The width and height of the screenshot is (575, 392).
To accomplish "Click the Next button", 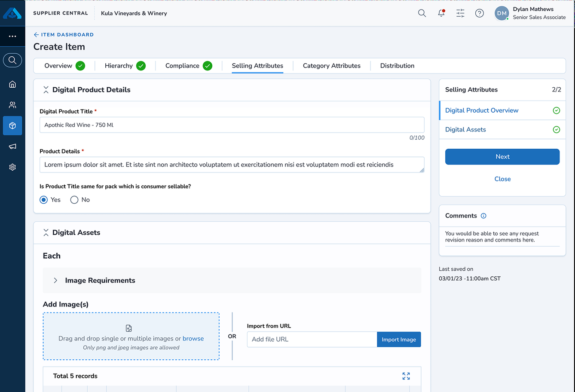I will 502,157.
